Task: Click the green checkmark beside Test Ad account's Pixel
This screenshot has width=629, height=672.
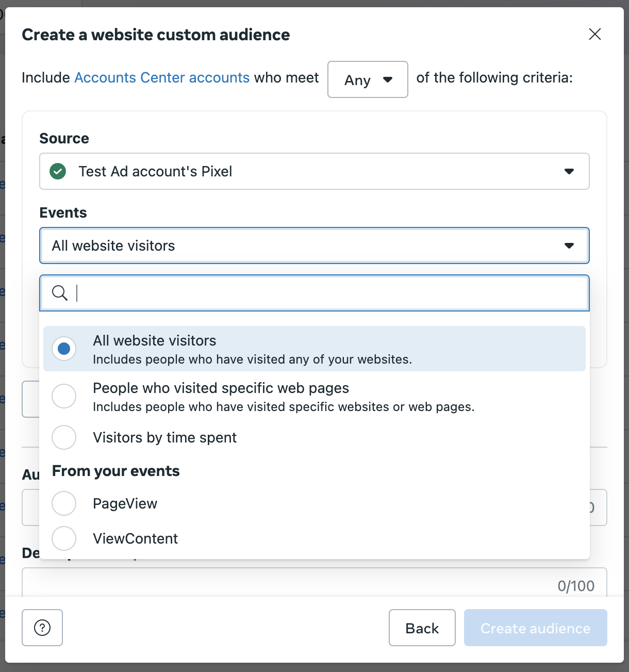Action: (x=58, y=171)
